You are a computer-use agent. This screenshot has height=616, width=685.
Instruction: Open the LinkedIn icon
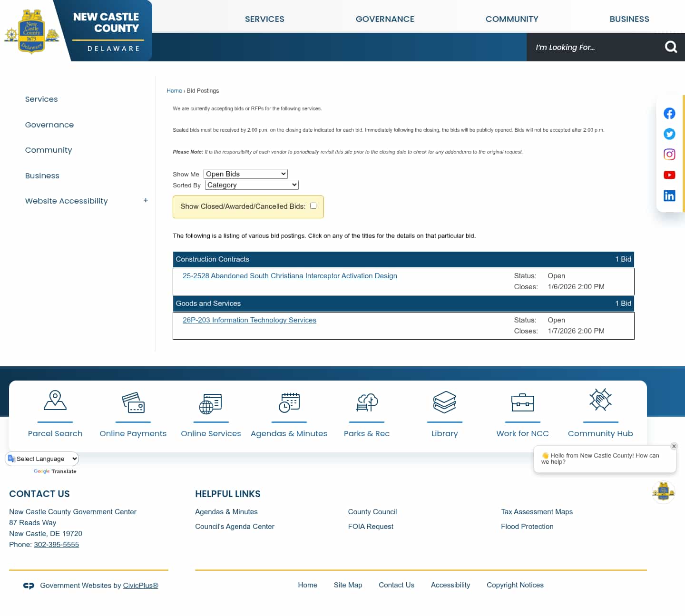click(x=669, y=196)
